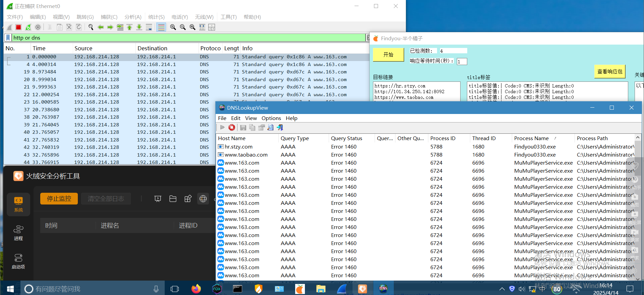
Task: Click the 'http or dns' display filter field
Action: coord(189,38)
